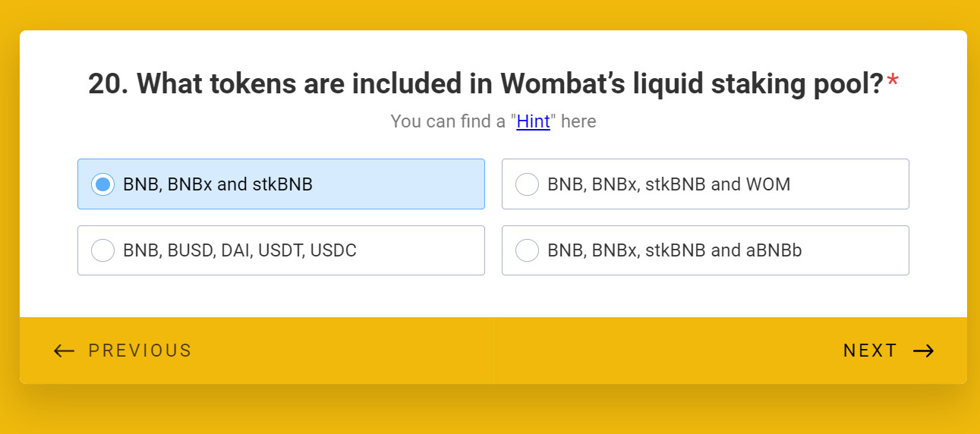This screenshot has width=980, height=434.
Task: Choose radio circle for BUSD, DAI, USDT, USDC
Action: pyautogui.click(x=102, y=250)
